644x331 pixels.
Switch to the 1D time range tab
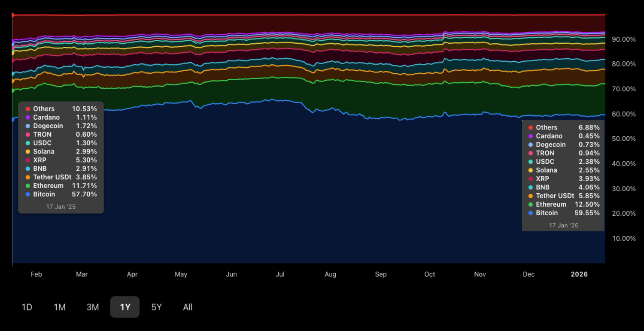(x=27, y=307)
